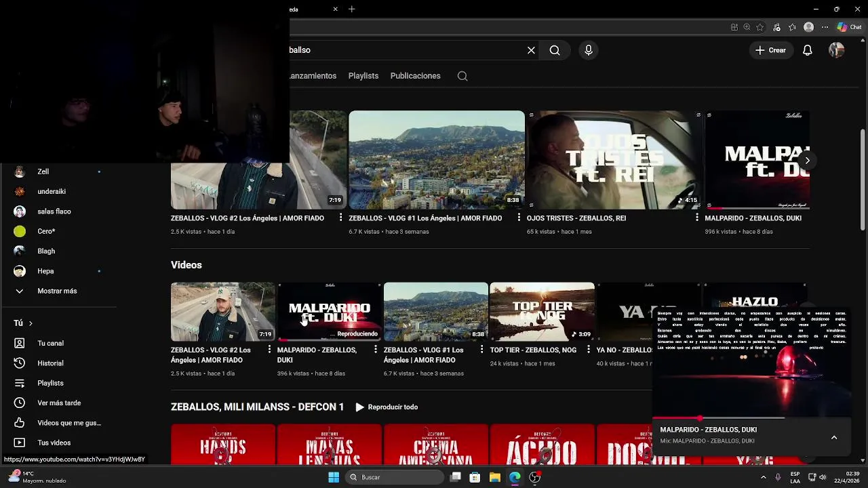This screenshot has width=868, height=488.
Task: Click the taskbar Buscar search box
Action: (394, 477)
